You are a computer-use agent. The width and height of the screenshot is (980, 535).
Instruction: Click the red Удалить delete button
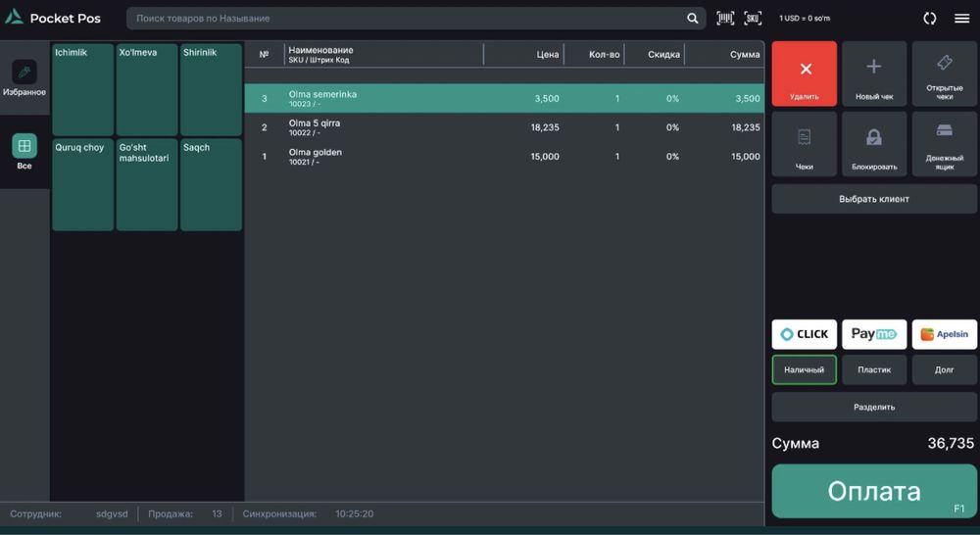click(804, 73)
